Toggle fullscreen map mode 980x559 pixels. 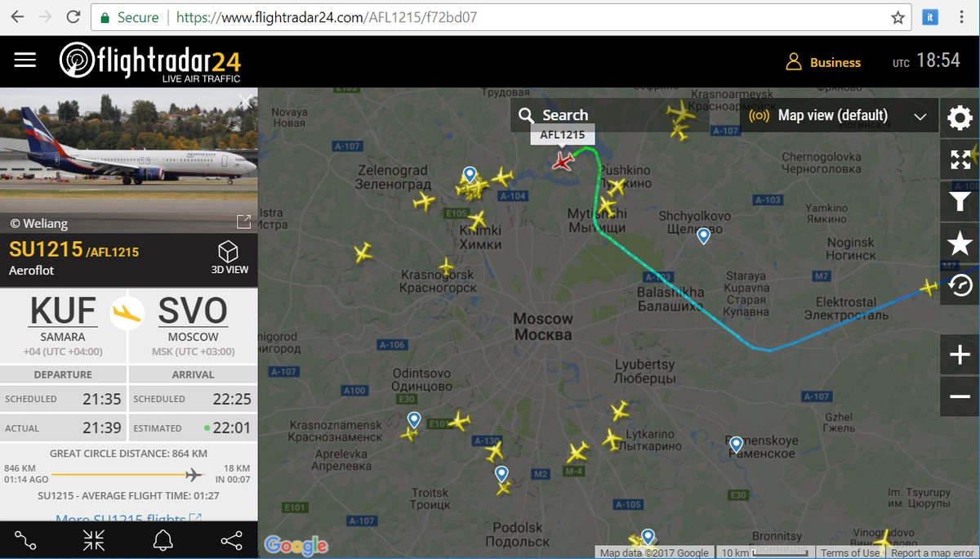click(960, 159)
